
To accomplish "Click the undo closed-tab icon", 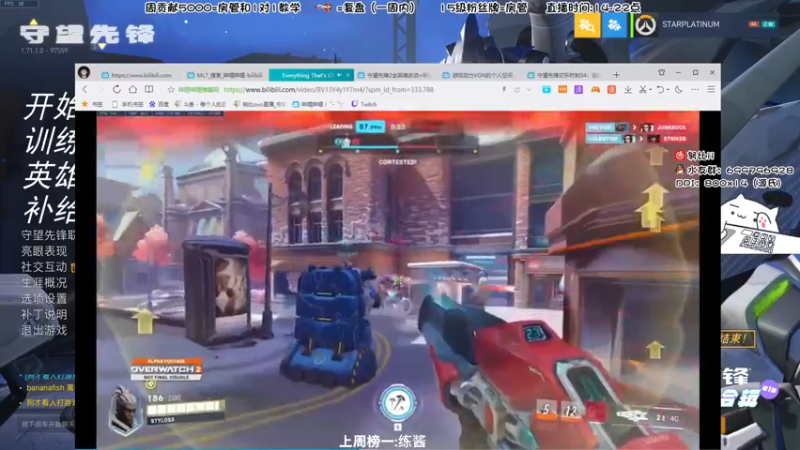I will pyautogui.click(x=660, y=89).
